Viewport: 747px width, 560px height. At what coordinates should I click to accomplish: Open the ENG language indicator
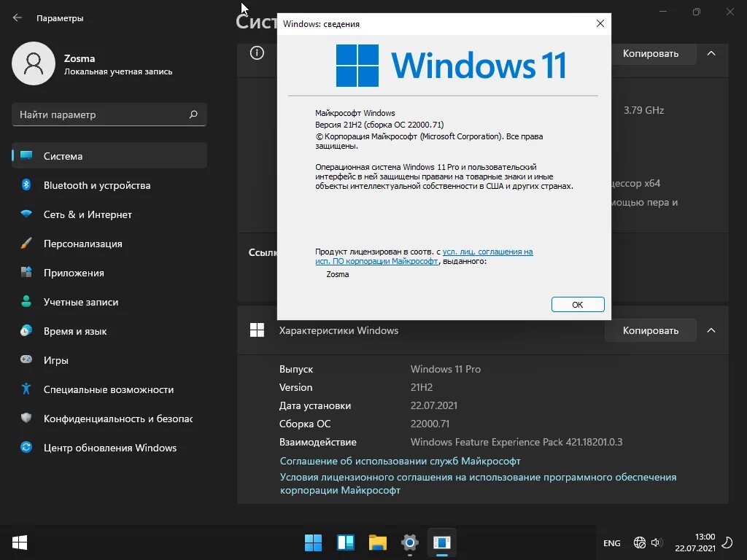611,542
